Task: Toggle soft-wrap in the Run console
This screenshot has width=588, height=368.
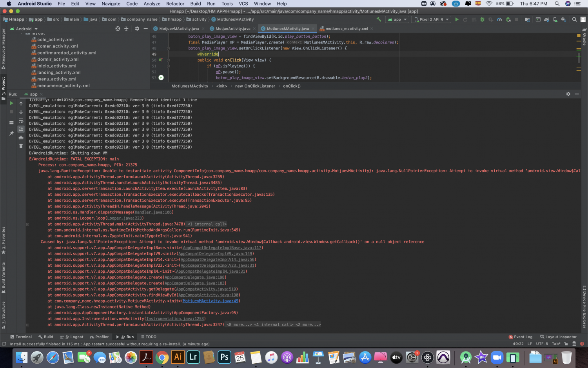Action: tap(21, 121)
